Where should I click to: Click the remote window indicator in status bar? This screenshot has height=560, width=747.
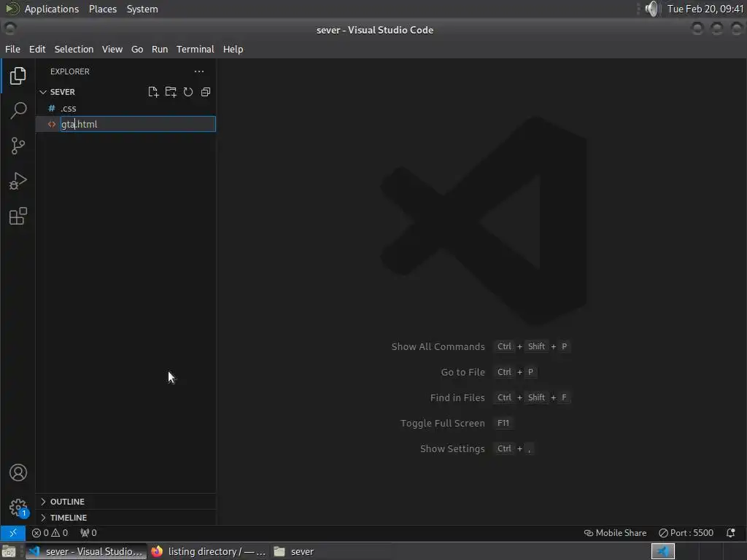13,533
